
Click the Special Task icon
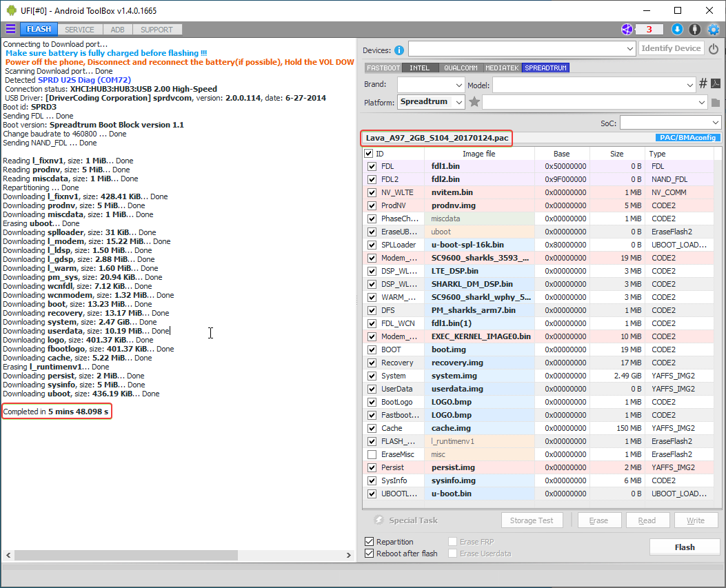[379, 520]
